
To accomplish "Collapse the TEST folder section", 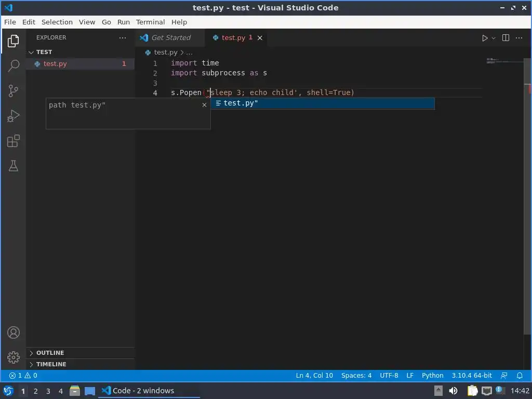I will (x=81, y=52).
